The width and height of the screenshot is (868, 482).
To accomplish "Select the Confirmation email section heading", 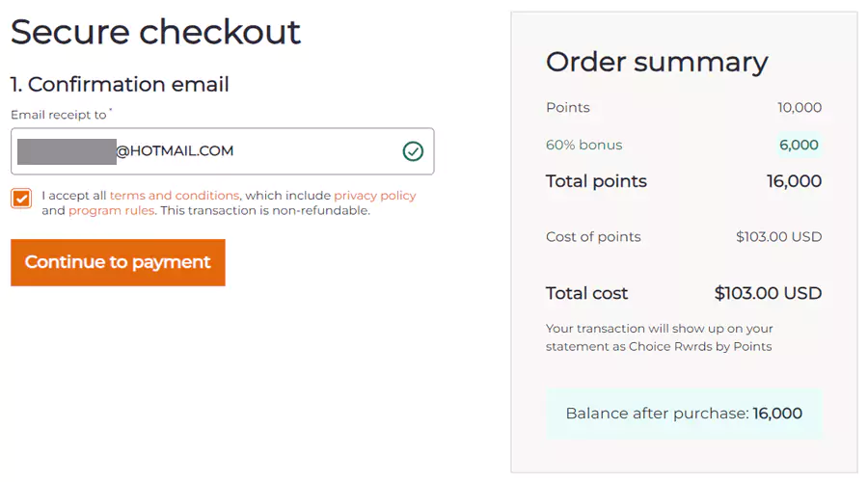I will click(120, 85).
